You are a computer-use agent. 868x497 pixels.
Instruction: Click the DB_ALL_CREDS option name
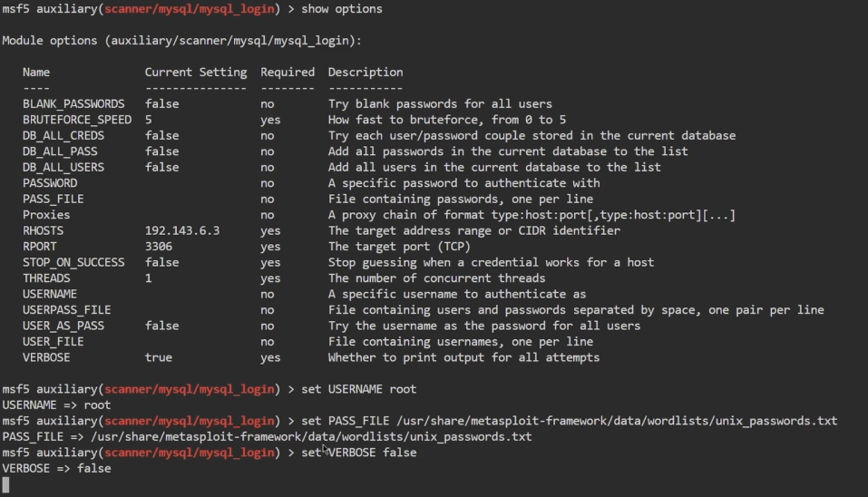pos(63,136)
